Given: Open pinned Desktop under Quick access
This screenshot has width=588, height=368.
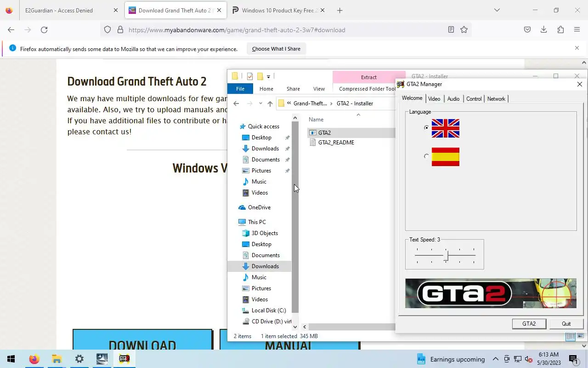Looking at the screenshot, I should click(261, 138).
